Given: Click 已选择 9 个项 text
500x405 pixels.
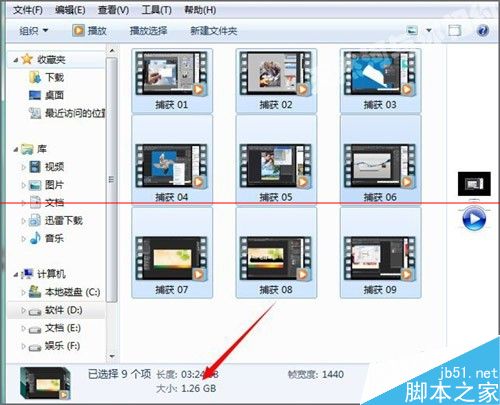Looking at the screenshot, I should pyautogui.click(x=119, y=374).
